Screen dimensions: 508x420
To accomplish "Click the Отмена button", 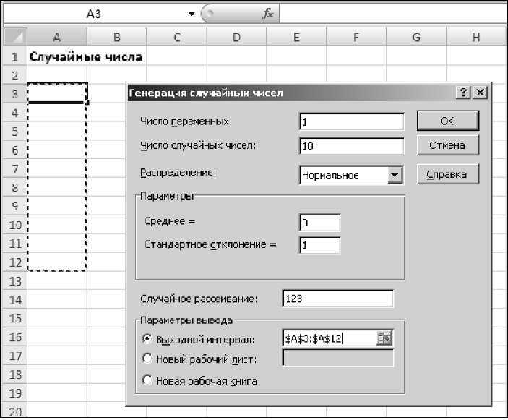I will (447, 145).
